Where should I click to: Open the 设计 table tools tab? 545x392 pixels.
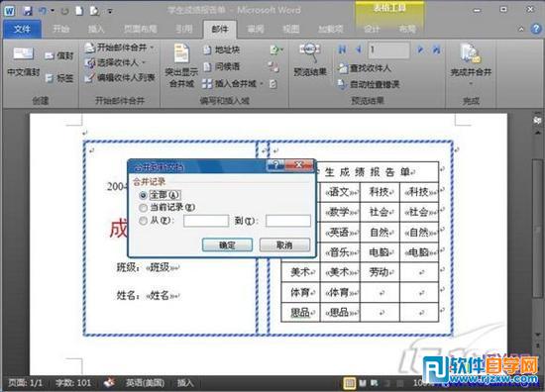tap(372, 29)
